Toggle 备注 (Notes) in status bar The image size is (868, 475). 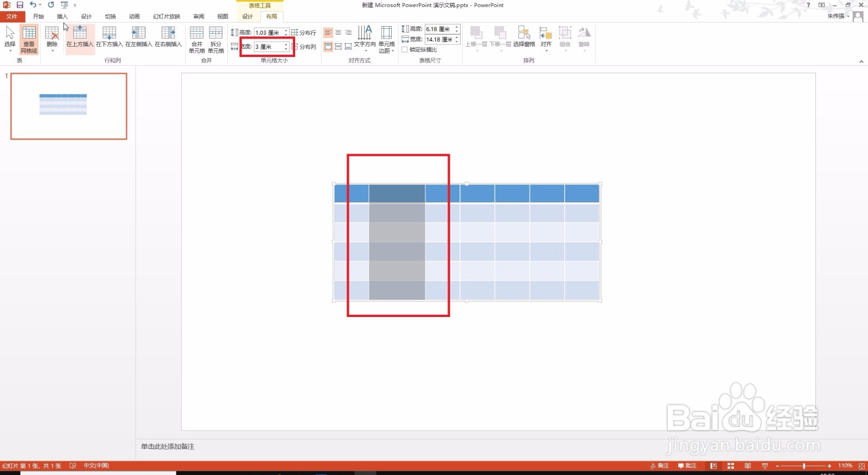click(x=660, y=466)
